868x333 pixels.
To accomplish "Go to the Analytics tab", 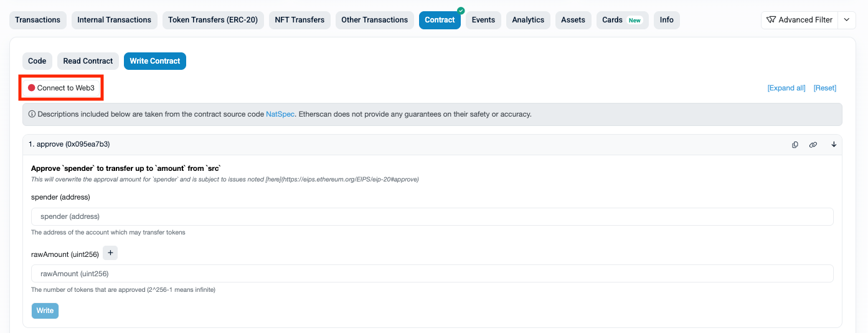I will tap(528, 20).
